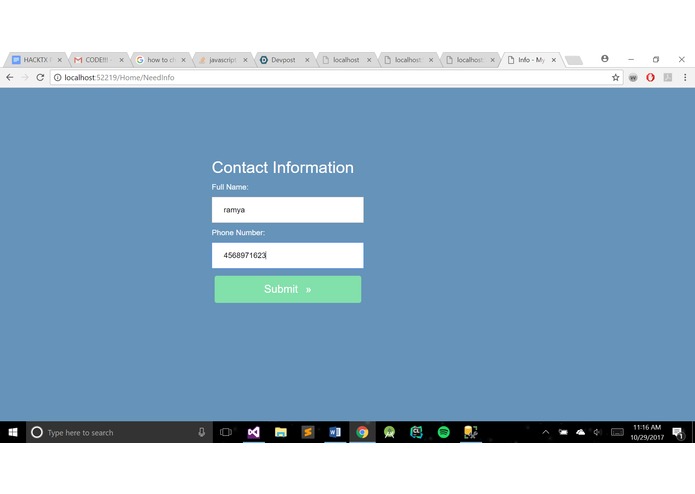
Task: Click the browser back arrow
Action: [10, 78]
